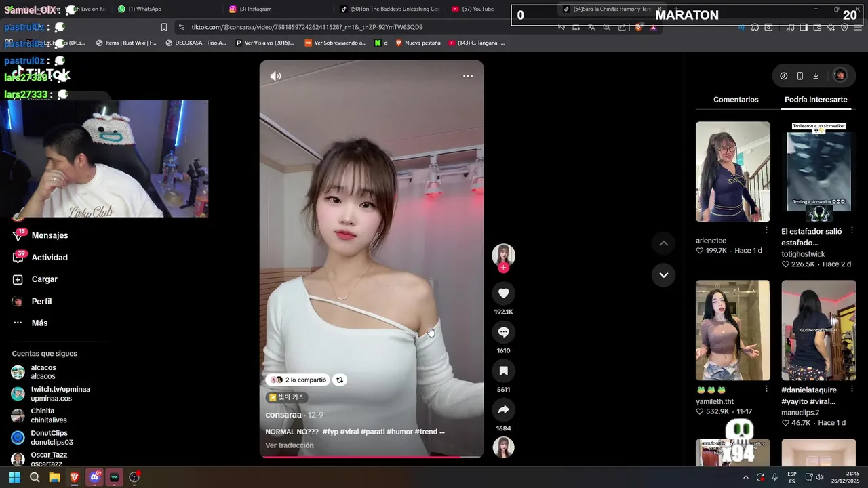The width and height of the screenshot is (868, 488).
Task: Go to previous video with up chevron
Action: pos(664,243)
